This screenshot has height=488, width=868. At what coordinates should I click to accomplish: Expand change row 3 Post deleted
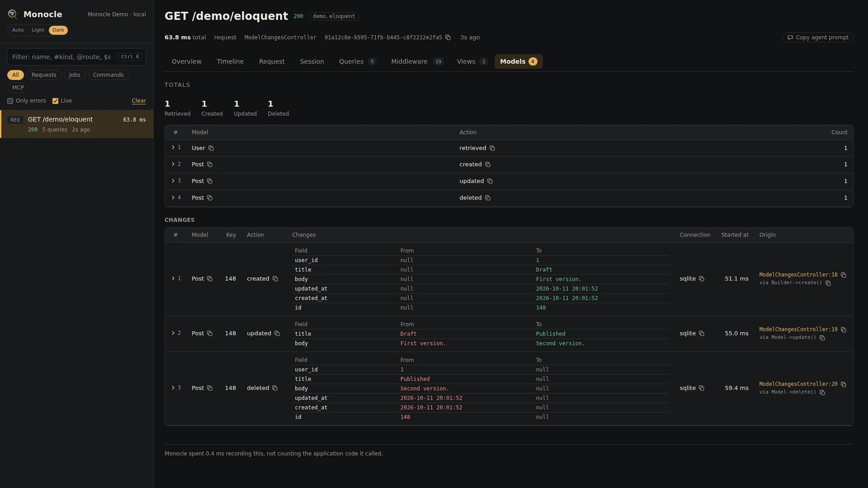click(173, 388)
